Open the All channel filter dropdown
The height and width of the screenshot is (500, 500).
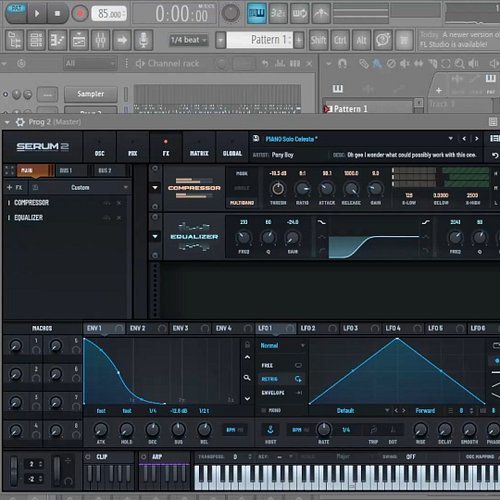click(90, 63)
